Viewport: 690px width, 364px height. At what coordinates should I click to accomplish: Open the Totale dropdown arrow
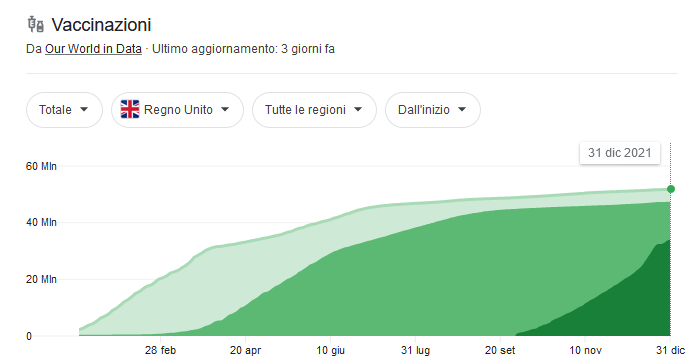pos(84,110)
